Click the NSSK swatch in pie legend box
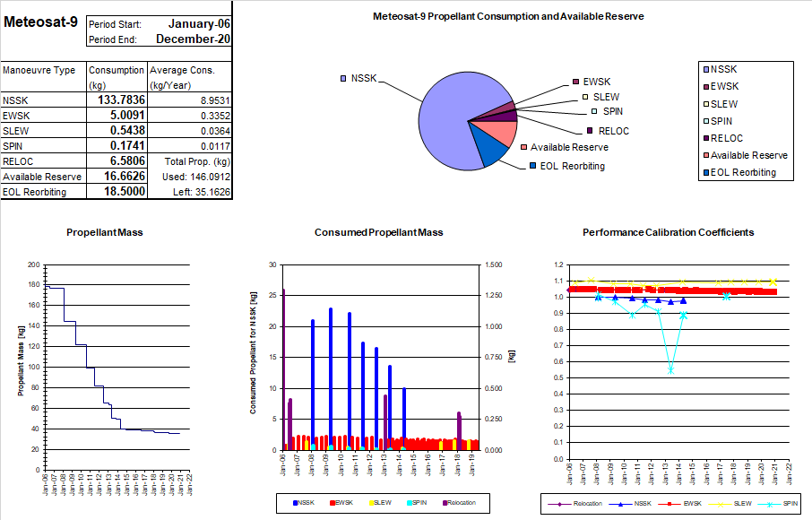The width and height of the screenshot is (812, 520). (x=706, y=69)
